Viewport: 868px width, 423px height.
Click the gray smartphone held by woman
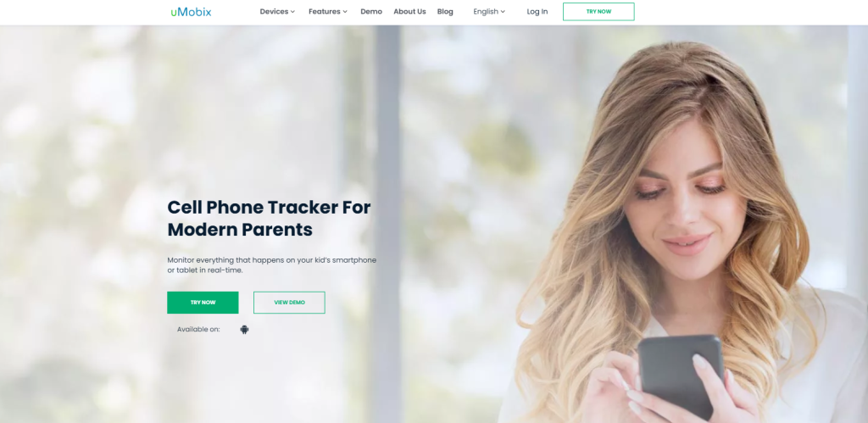click(x=681, y=376)
